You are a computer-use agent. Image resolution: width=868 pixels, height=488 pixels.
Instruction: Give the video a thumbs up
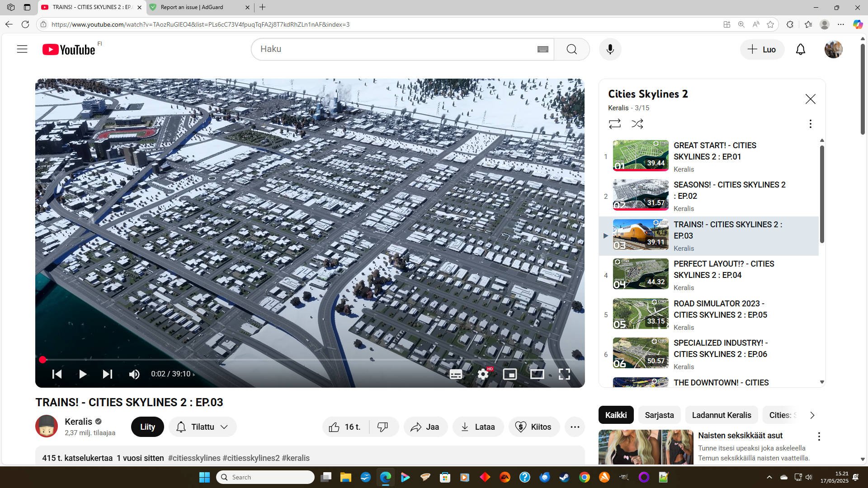click(x=335, y=427)
